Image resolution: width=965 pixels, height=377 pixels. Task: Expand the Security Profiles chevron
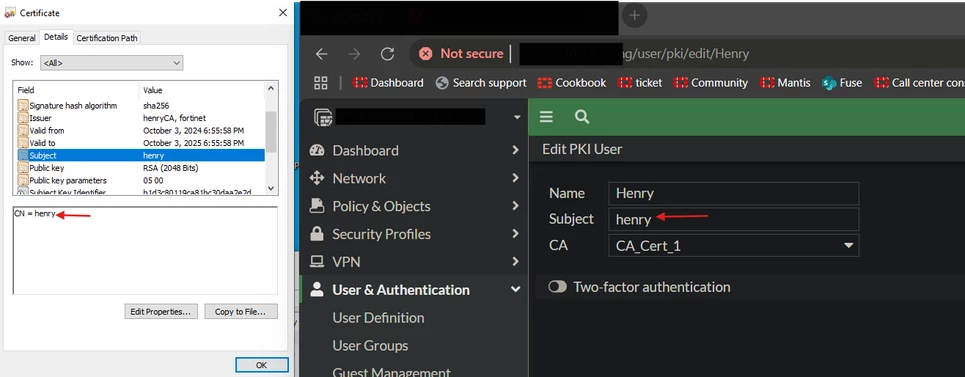click(515, 234)
